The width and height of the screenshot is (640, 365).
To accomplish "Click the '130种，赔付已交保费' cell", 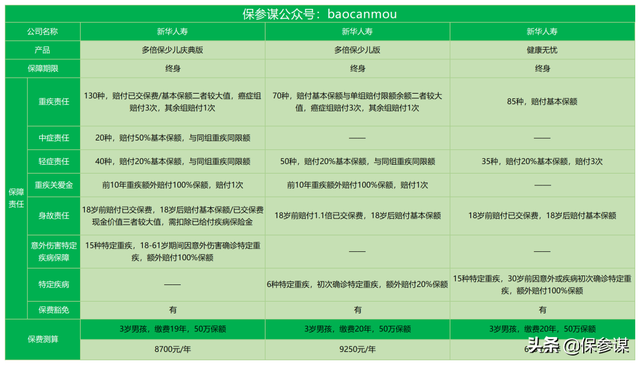I will (x=172, y=102).
